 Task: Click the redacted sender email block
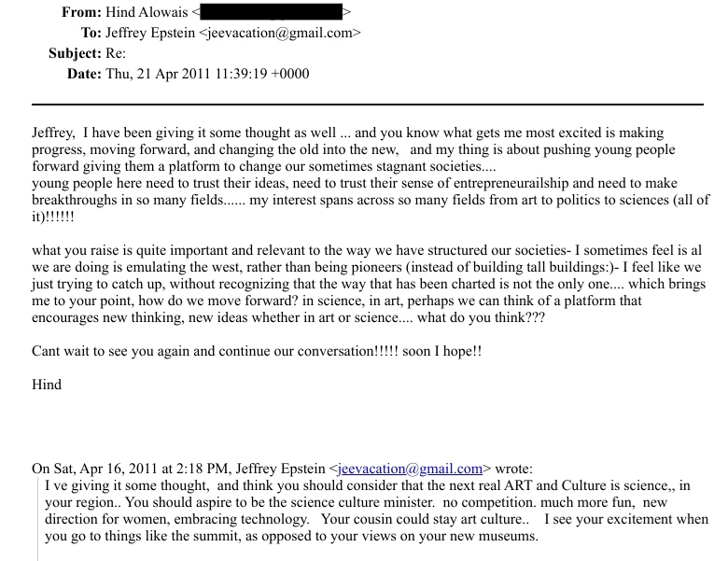270,12
